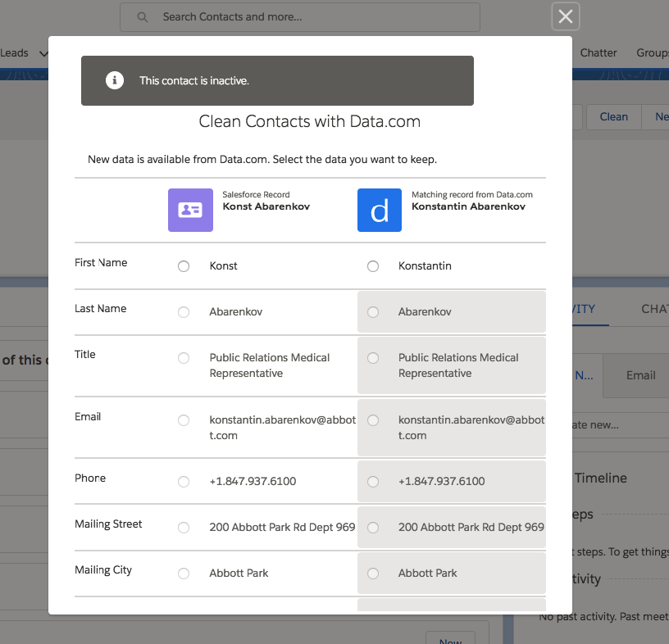This screenshot has width=669, height=644.
Task: Click the info icon in inactive banner
Action: pyautogui.click(x=115, y=80)
